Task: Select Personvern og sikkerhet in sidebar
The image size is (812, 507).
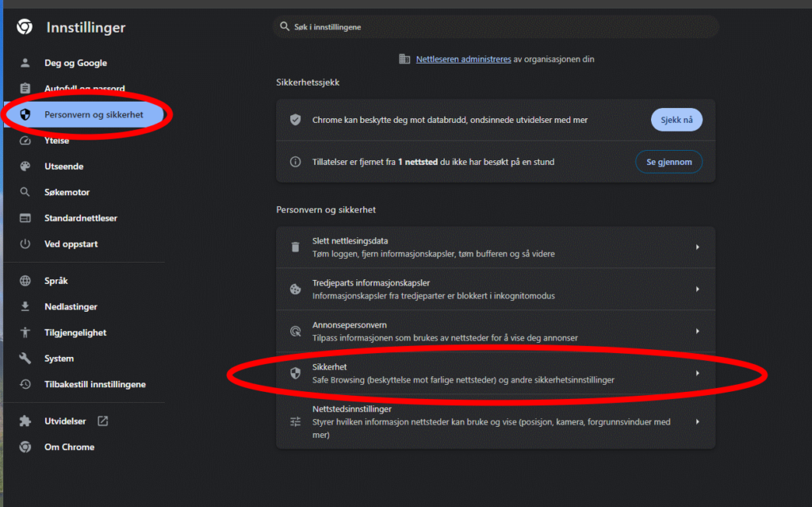Action: 84,114
